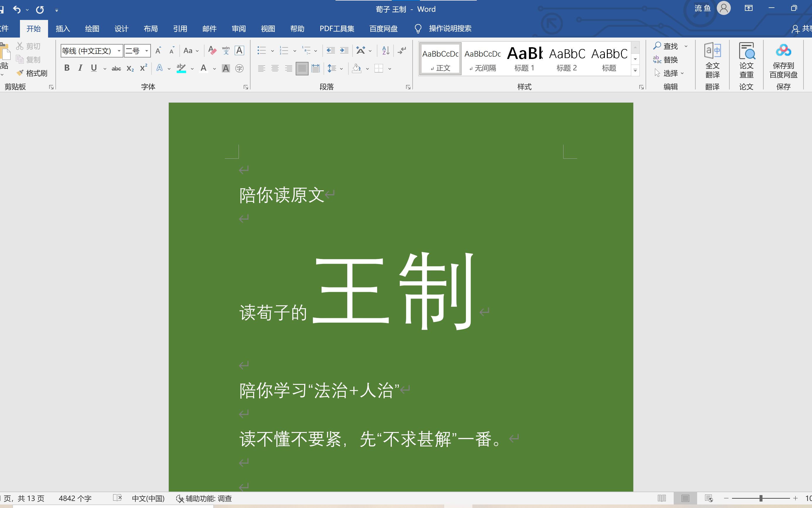The image size is (812, 508).
Task: Click the Show/Hide paragraph marks icon
Action: pyautogui.click(x=402, y=51)
